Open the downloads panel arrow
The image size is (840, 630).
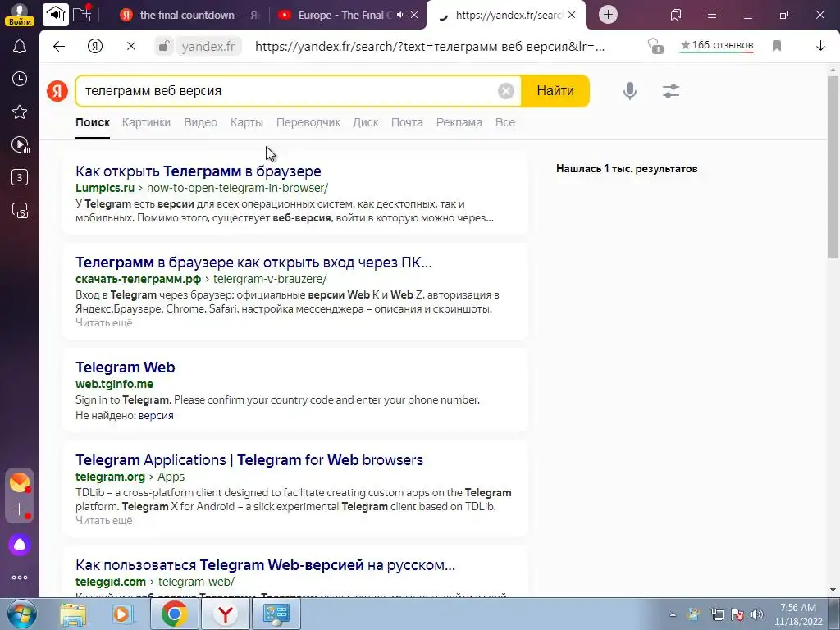[x=820, y=47]
